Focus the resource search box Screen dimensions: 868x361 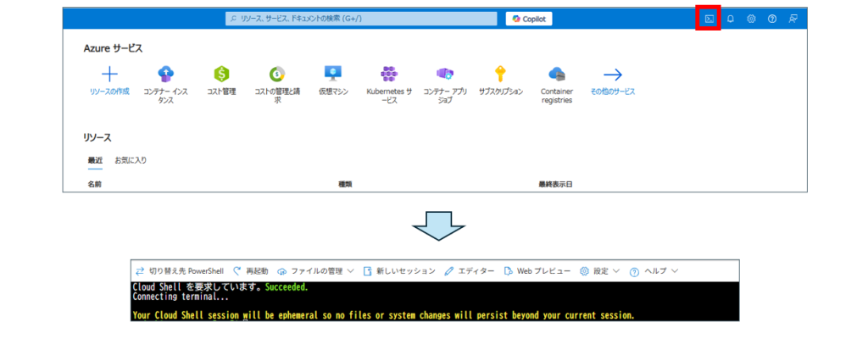[361, 19]
